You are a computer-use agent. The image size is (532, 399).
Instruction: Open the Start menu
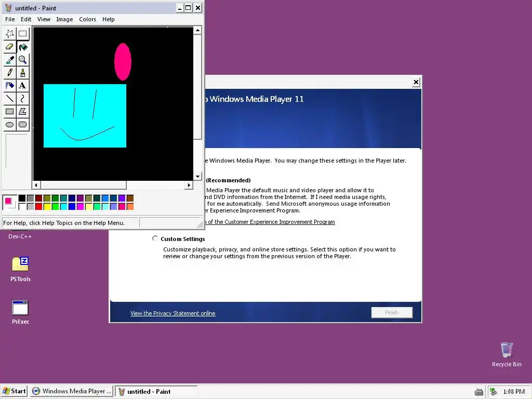pyautogui.click(x=14, y=391)
